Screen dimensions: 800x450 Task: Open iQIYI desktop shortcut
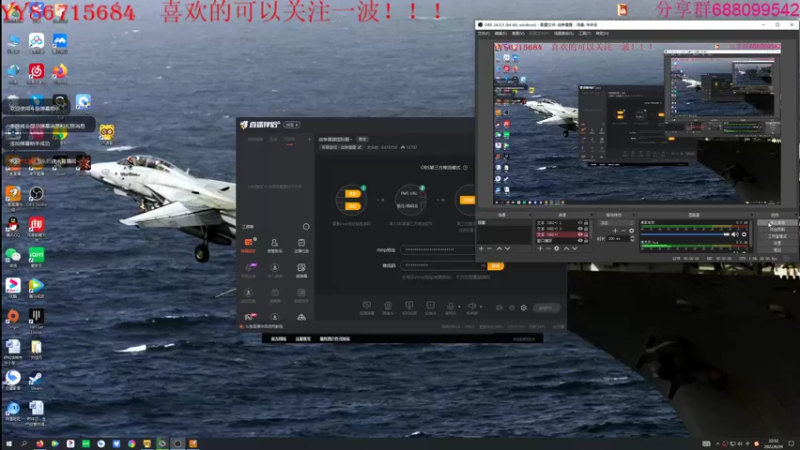click(36, 257)
